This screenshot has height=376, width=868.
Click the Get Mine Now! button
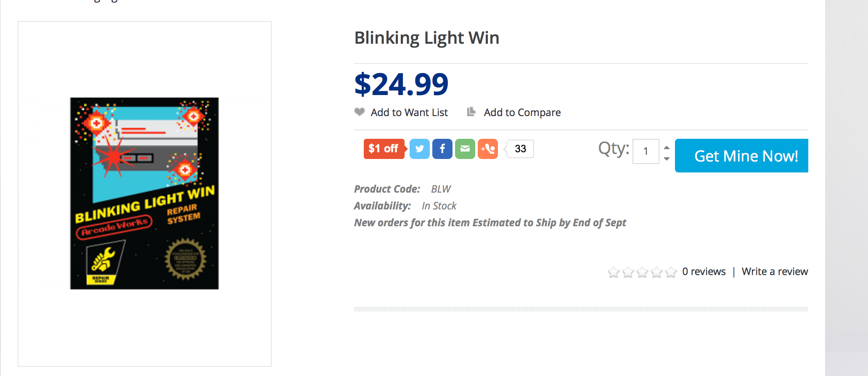pos(741,156)
